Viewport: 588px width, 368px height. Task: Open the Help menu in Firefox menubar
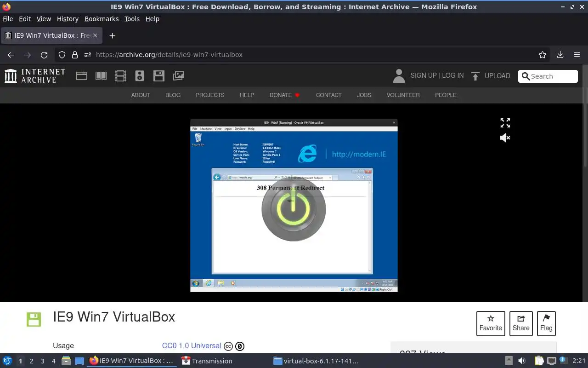152,19
